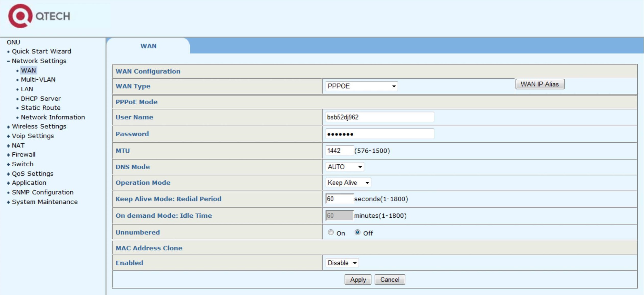Select the Unnumbered Off radio button
Image resolution: width=644 pixels, height=295 pixels.
pos(357,232)
